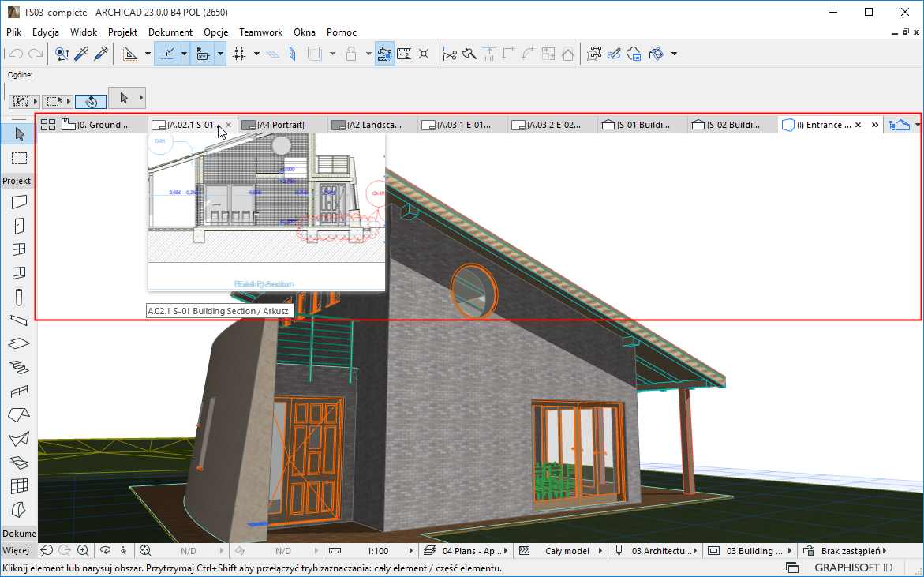Select the Roof tool
The width and height of the screenshot is (924, 577).
(19, 414)
